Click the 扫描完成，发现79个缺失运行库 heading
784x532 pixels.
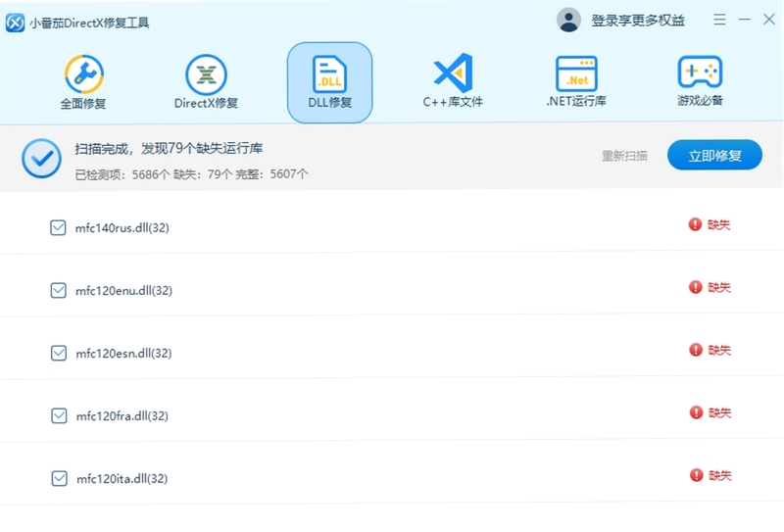click(169, 149)
